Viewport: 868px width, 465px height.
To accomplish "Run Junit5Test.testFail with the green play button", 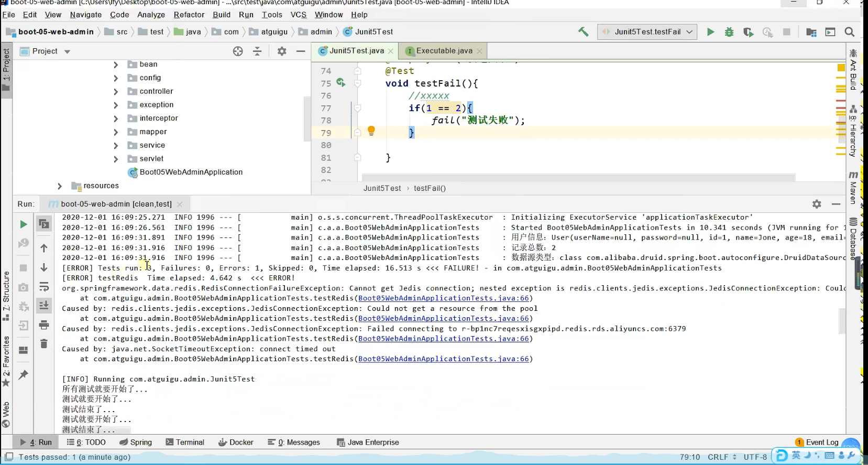I will (x=710, y=32).
